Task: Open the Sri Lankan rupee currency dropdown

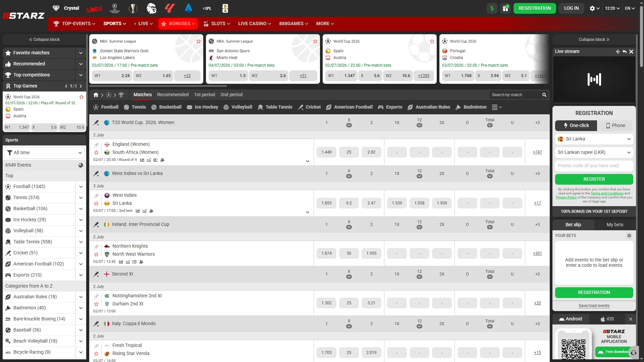Action: [x=594, y=153]
